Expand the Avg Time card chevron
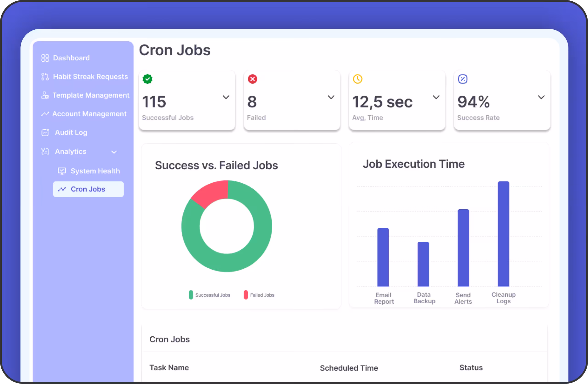The image size is (588, 384). click(x=436, y=97)
